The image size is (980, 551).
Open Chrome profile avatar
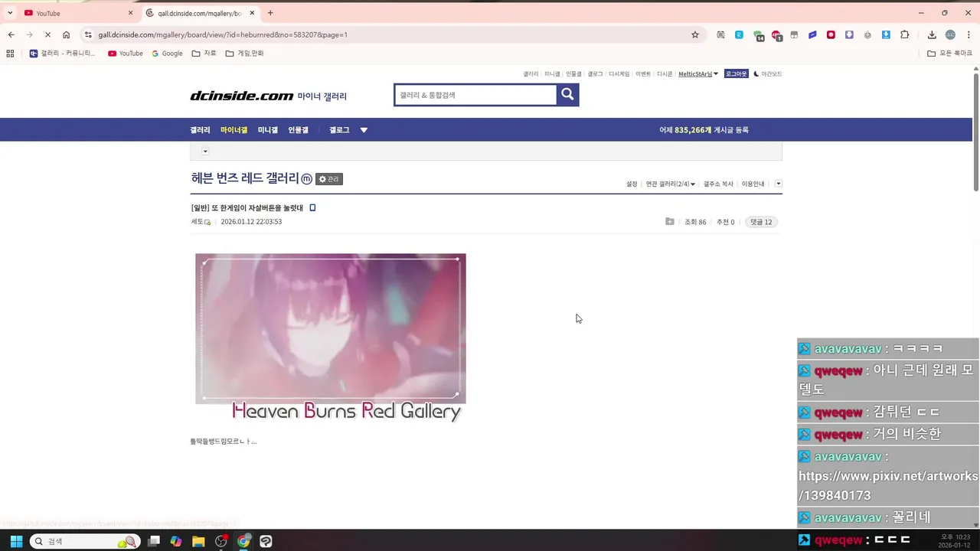point(950,34)
